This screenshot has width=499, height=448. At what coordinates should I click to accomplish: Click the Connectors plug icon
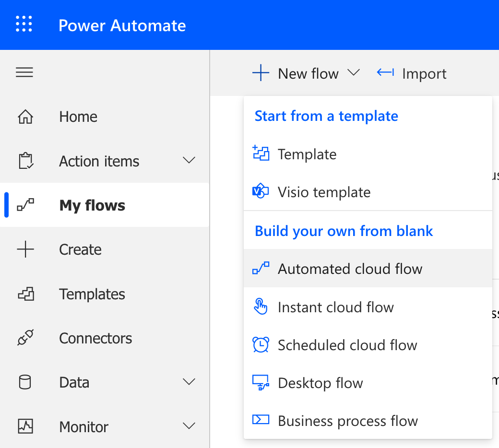[x=25, y=338]
